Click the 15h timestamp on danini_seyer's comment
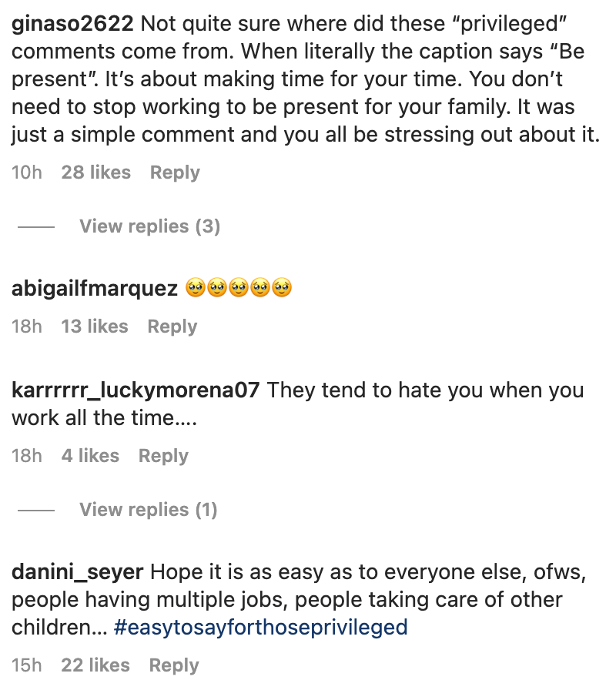 click(27, 665)
